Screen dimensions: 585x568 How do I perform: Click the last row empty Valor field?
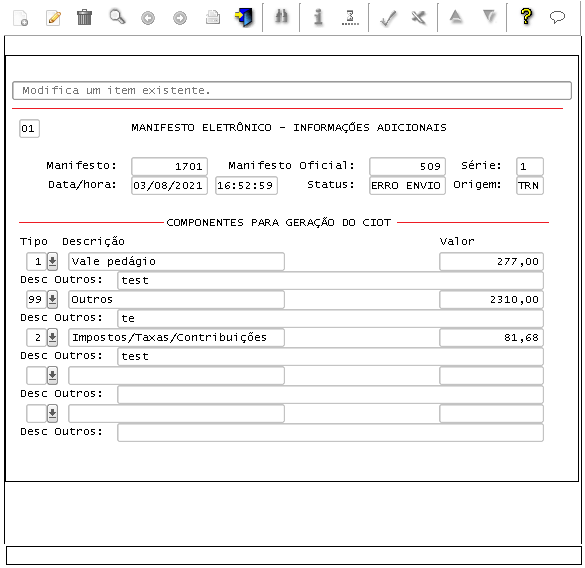coord(491,413)
